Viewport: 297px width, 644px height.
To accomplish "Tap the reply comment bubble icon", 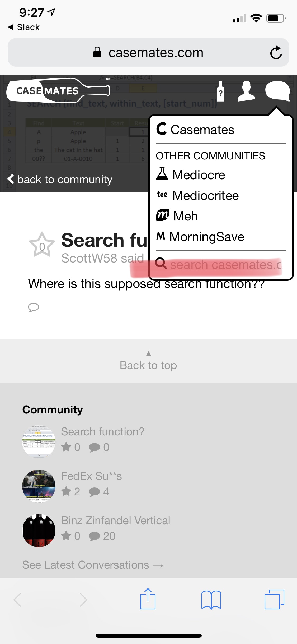I will point(34,307).
